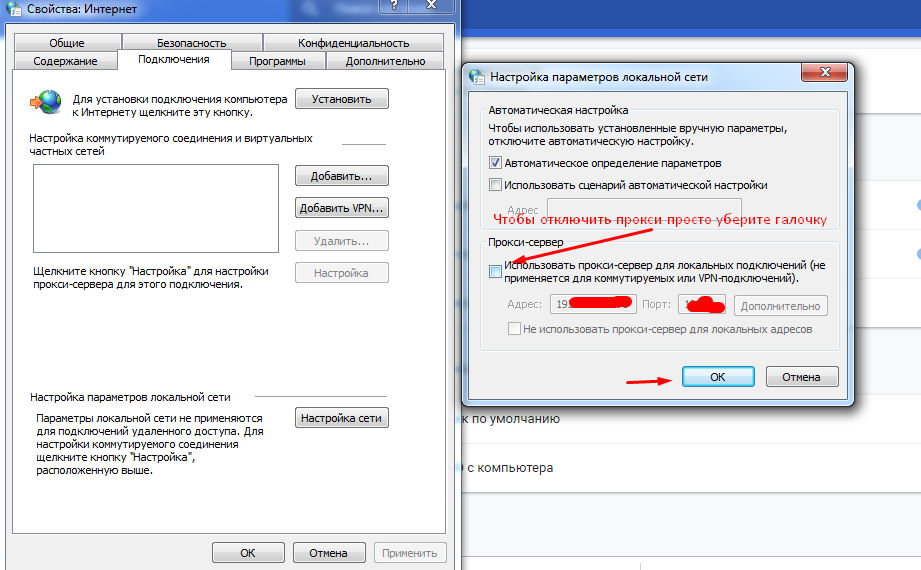
Task: Confirm LAN settings with the highlighted ОК
Action: pyautogui.click(x=718, y=377)
